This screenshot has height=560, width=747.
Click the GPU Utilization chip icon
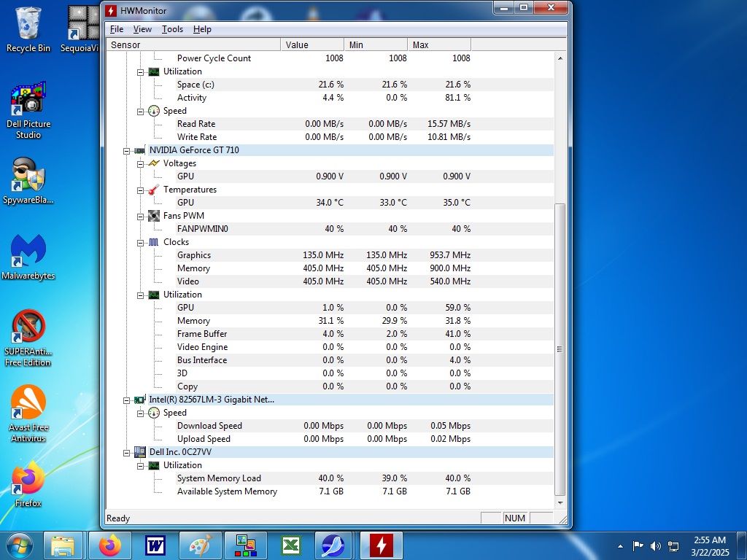(x=153, y=295)
